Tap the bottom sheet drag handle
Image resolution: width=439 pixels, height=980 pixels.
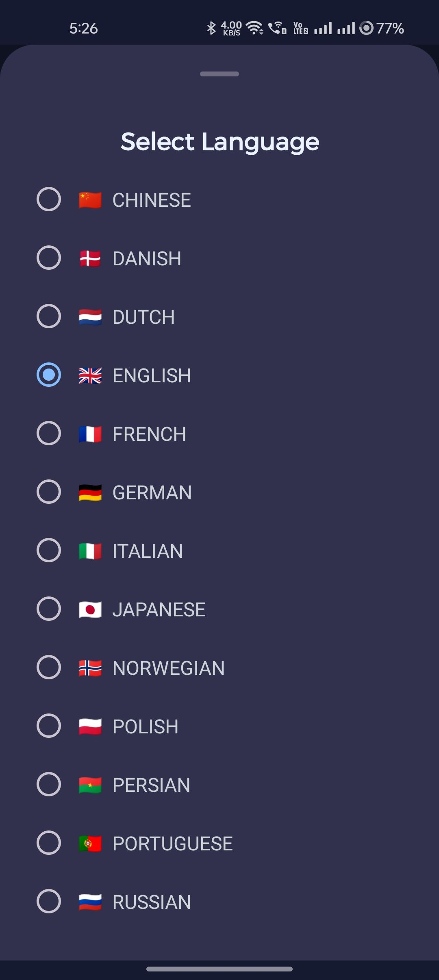point(219,74)
